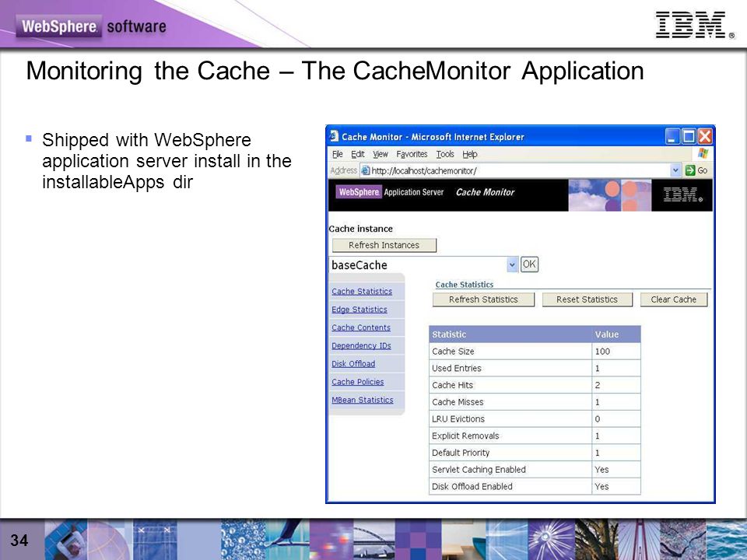Expand the baseCache instance dropdown
This screenshot has height=560, width=747.
[512, 264]
